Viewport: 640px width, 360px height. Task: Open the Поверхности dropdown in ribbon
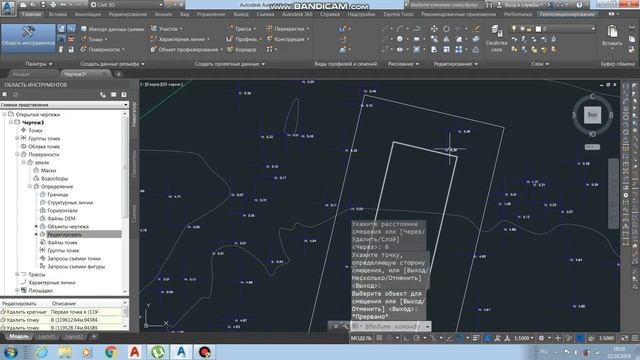point(102,49)
